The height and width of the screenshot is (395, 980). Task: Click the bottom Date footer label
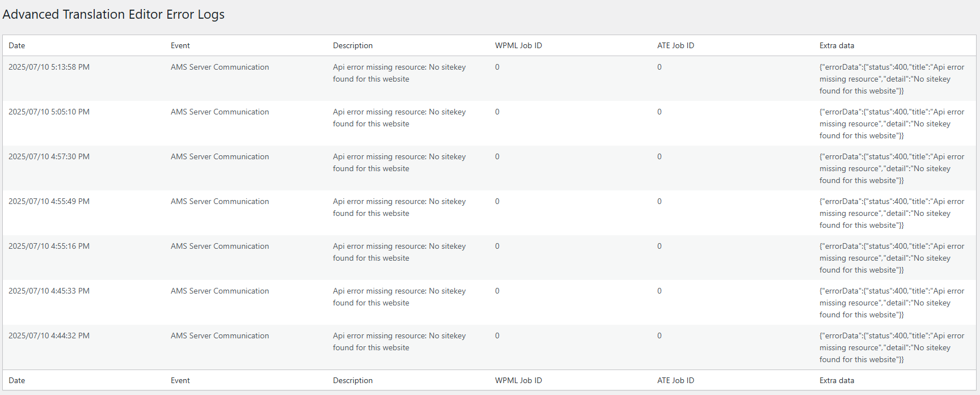point(17,380)
